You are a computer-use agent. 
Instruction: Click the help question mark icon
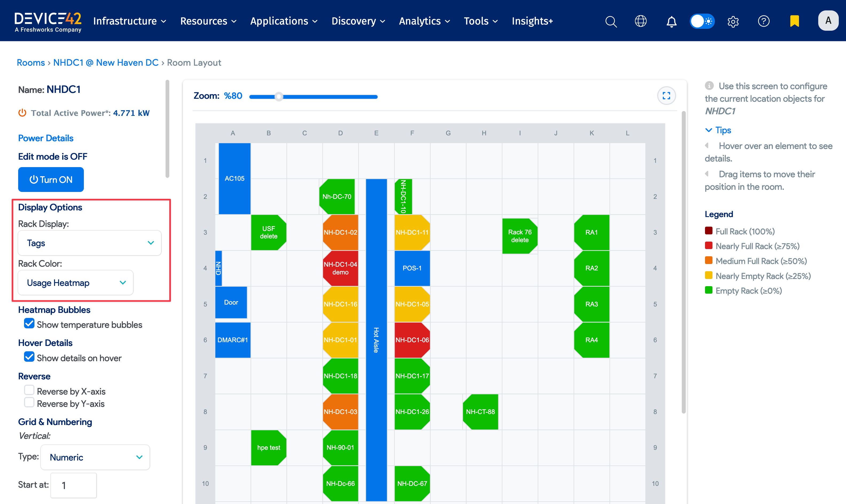(763, 21)
